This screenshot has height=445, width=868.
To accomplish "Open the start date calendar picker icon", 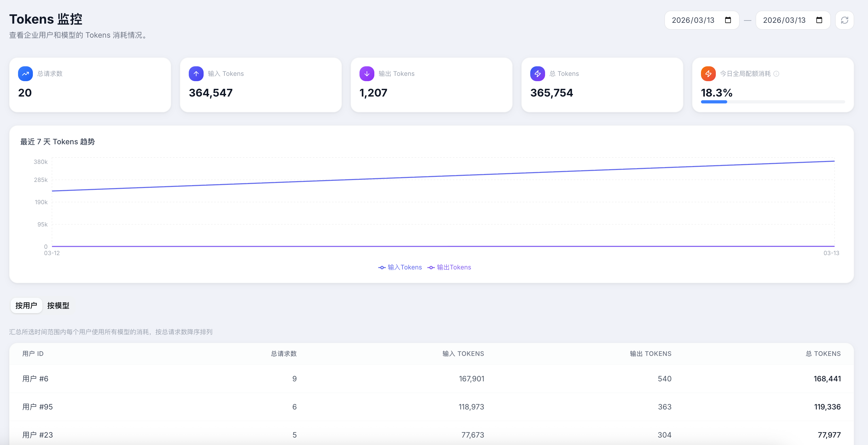I will (728, 20).
